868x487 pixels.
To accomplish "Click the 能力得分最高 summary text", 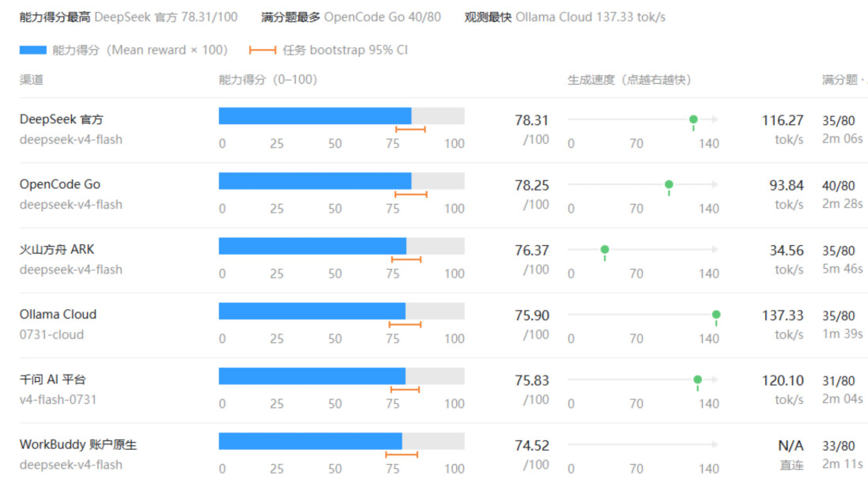I will coord(128,17).
